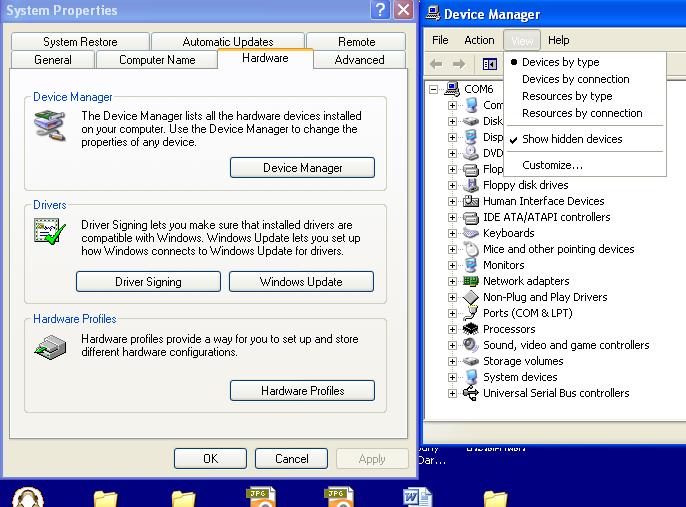Click the Hardware Profiles button

point(302,390)
